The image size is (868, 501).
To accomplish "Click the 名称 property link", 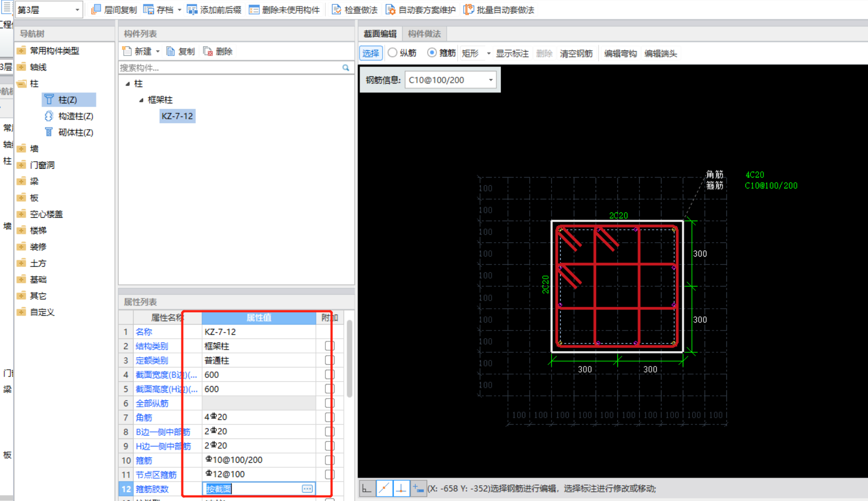I will point(144,332).
